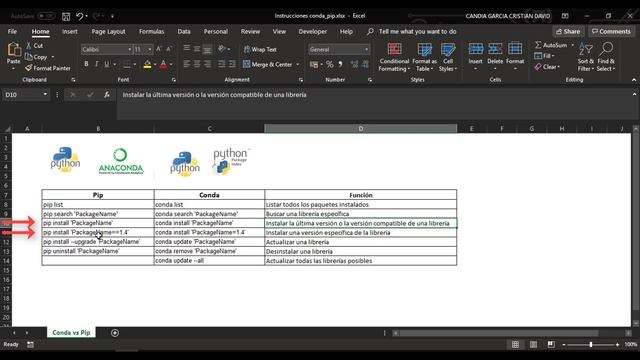The width and height of the screenshot is (640, 360).
Task: Click the Orientation text rotation icon
Action: 222,49
